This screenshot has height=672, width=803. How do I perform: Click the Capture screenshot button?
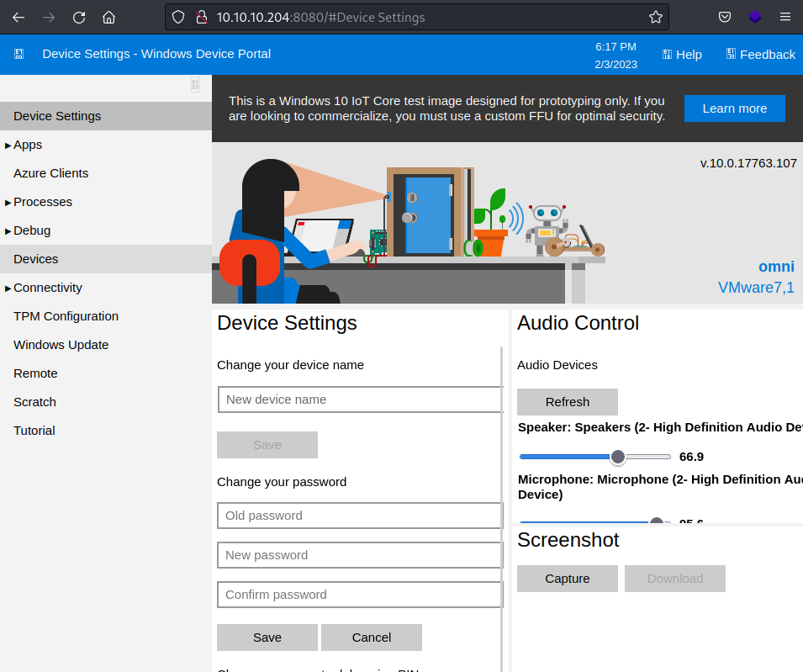568,579
